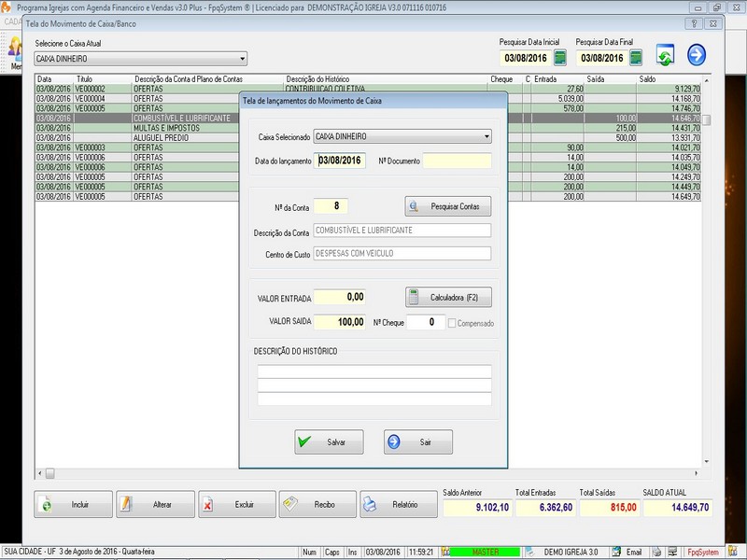Focus the Nº Documento field
747x560 pixels.
click(457, 161)
